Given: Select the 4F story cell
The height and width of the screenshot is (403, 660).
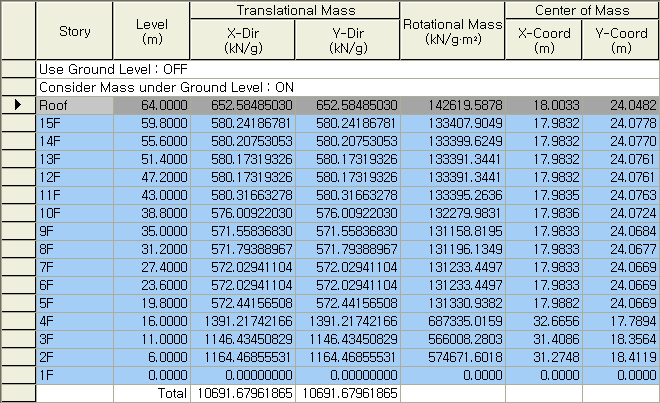Looking at the screenshot, I should click(x=75, y=321).
